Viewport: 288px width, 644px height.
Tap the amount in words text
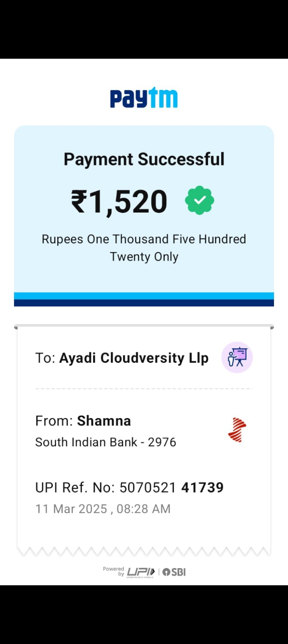144,248
